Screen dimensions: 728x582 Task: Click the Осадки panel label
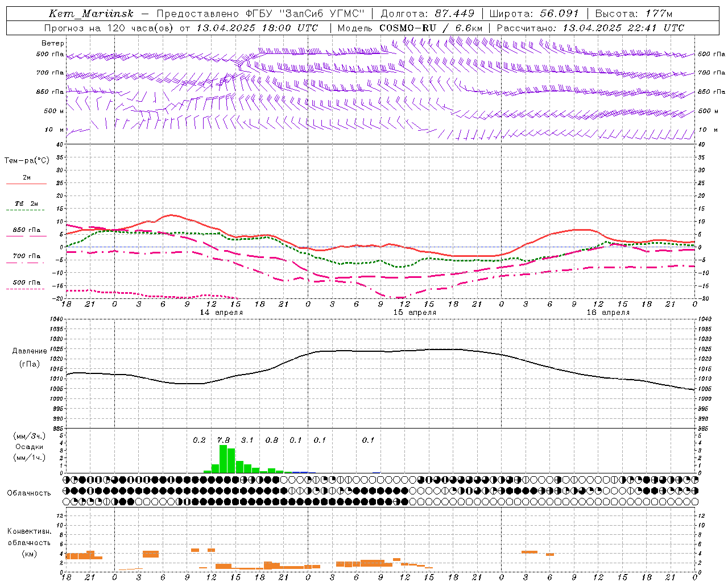click(30, 447)
